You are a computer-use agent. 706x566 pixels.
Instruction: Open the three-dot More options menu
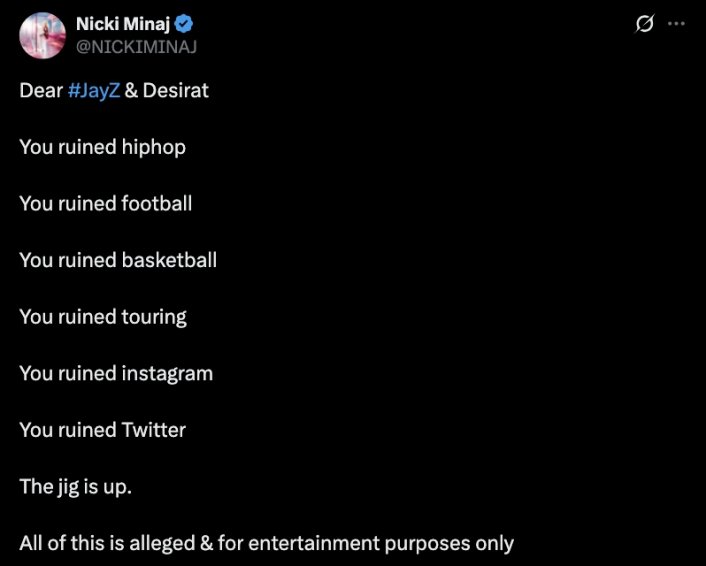[676, 24]
